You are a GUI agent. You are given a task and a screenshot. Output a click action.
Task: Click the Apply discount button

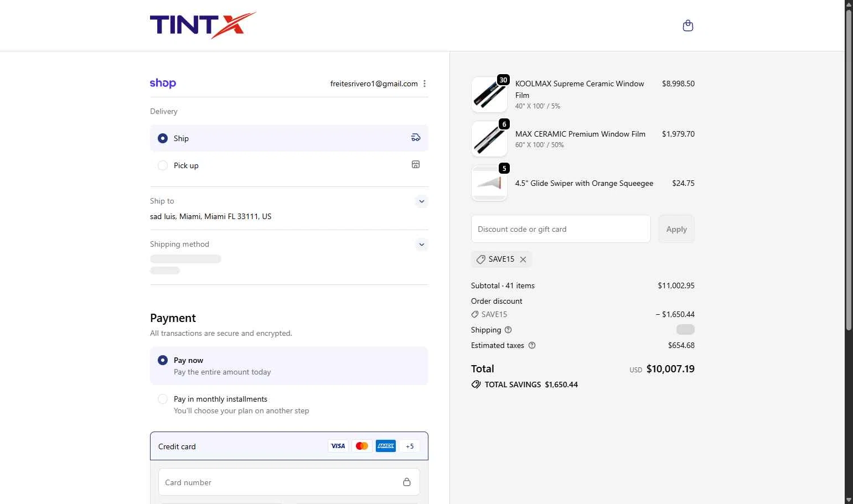pos(676,229)
